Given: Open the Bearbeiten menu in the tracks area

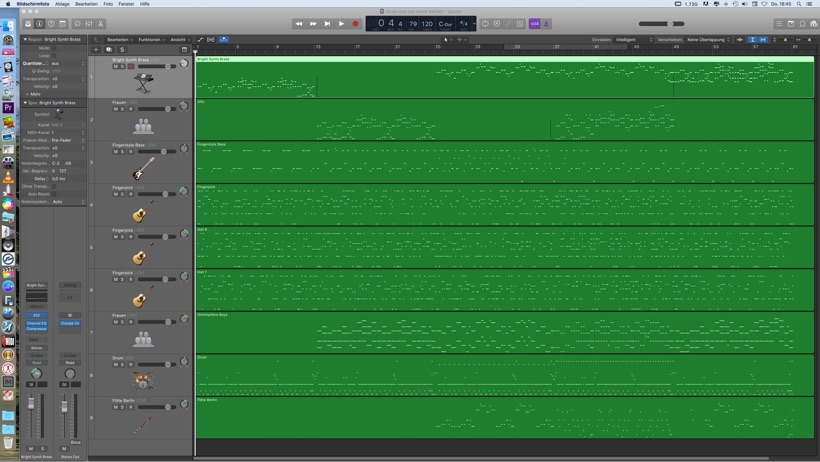Looking at the screenshot, I should (119, 39).
